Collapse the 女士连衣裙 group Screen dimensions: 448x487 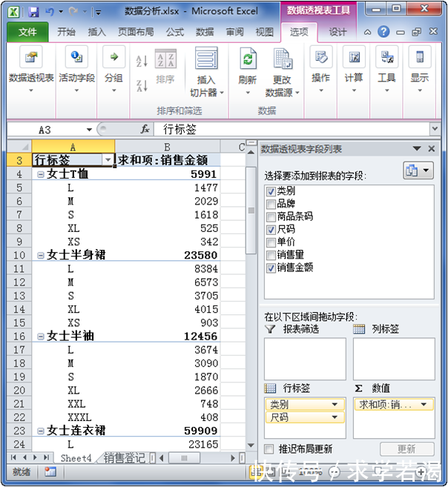pos(40,431)
